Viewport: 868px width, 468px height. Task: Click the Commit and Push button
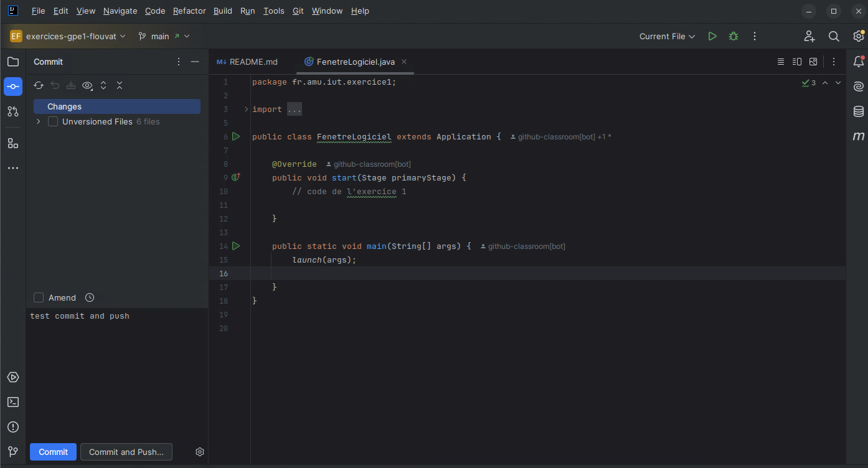click(x=126, y=452)
